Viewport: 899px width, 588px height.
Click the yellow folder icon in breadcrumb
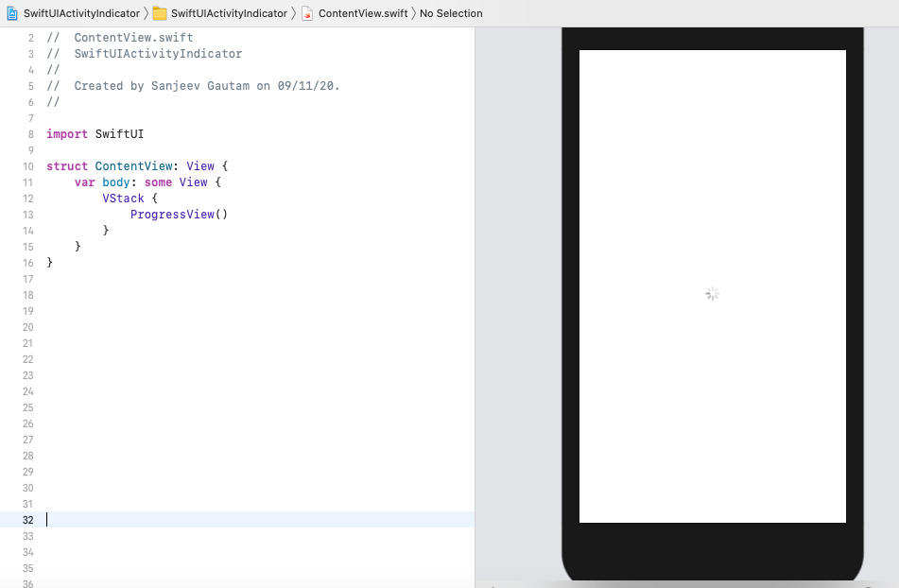click(160, 13)
